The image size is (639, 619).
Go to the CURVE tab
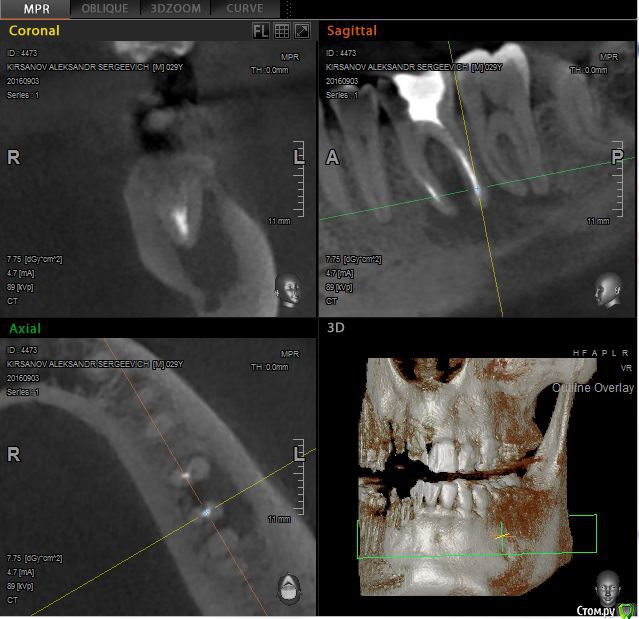tap(245, 9)
